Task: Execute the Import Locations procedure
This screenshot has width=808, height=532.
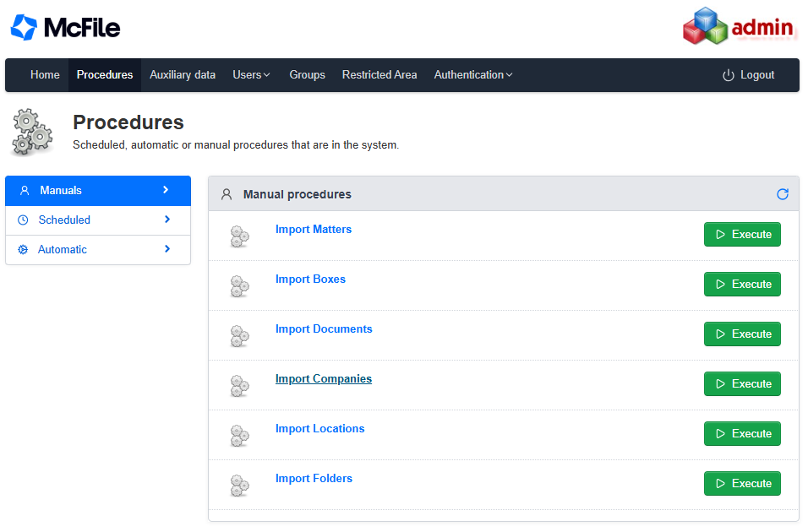Action: [742, 434]
